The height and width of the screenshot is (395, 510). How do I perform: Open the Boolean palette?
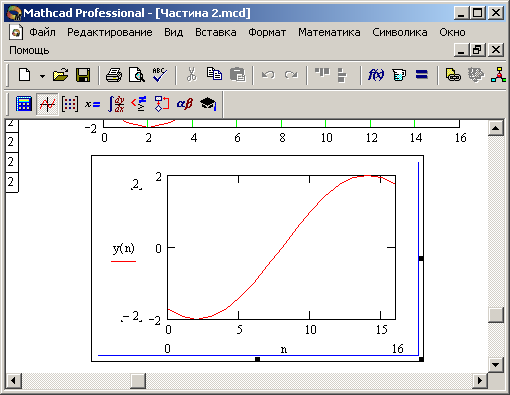(x=138, y=104)
